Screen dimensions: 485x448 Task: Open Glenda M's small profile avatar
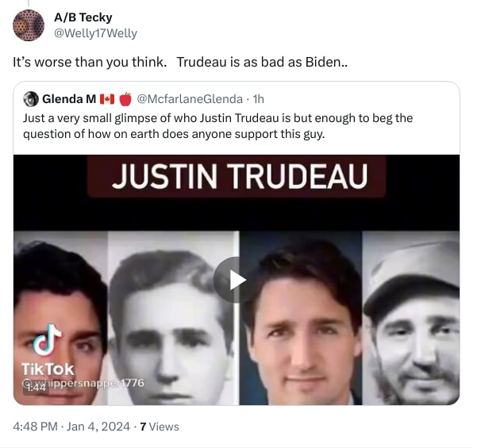click(x=31, y=99)
